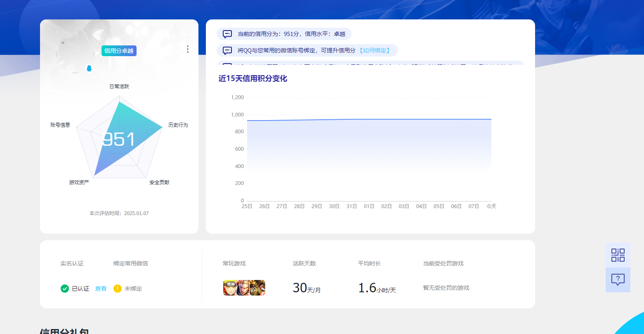Viewport: 644px width, 334px height.
Task: Click the 历史行为 radar label
Action: (x=178, y=125)
